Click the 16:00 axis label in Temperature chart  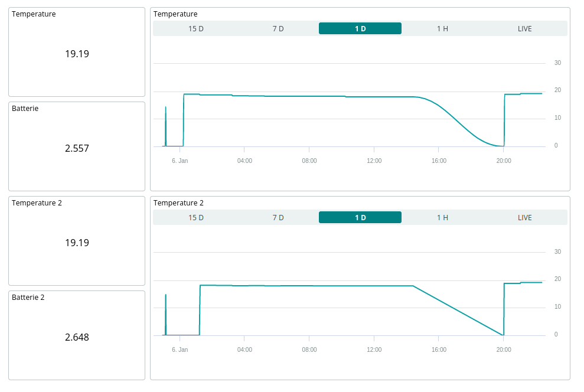pyautogui.click(x=439, y=161)
